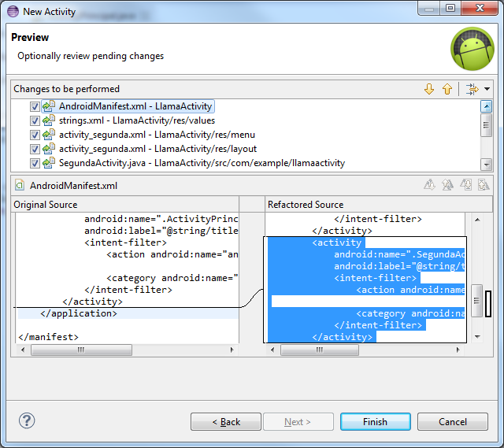Open the filter changes dropdown arrow
504x448 pixels.
(487, 90)
